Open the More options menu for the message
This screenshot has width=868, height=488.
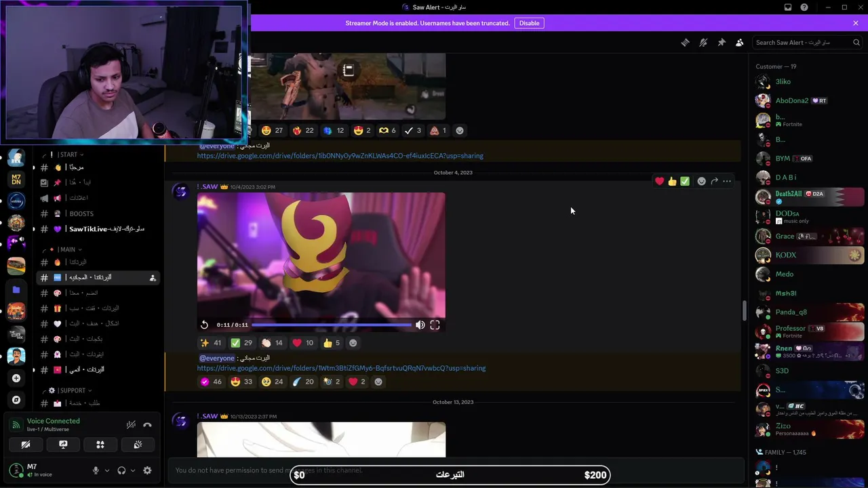pyautogui.click(x=727, y=181)
